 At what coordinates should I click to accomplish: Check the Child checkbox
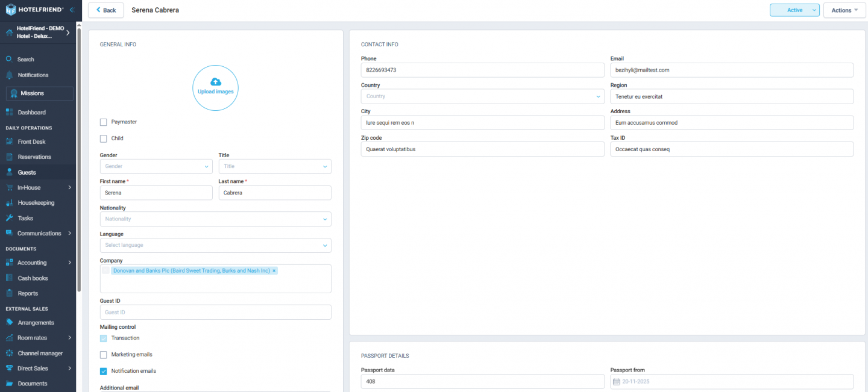pyautogui.click(x=103, y=138)
